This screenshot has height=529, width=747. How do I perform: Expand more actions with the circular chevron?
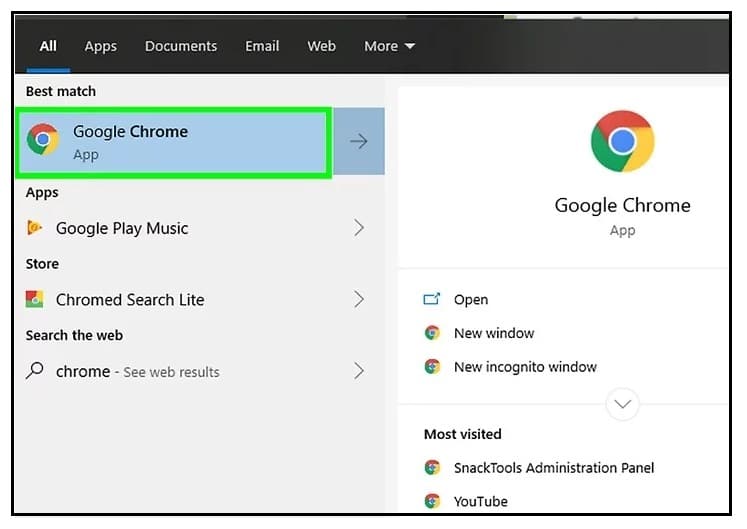click(623, 404)
